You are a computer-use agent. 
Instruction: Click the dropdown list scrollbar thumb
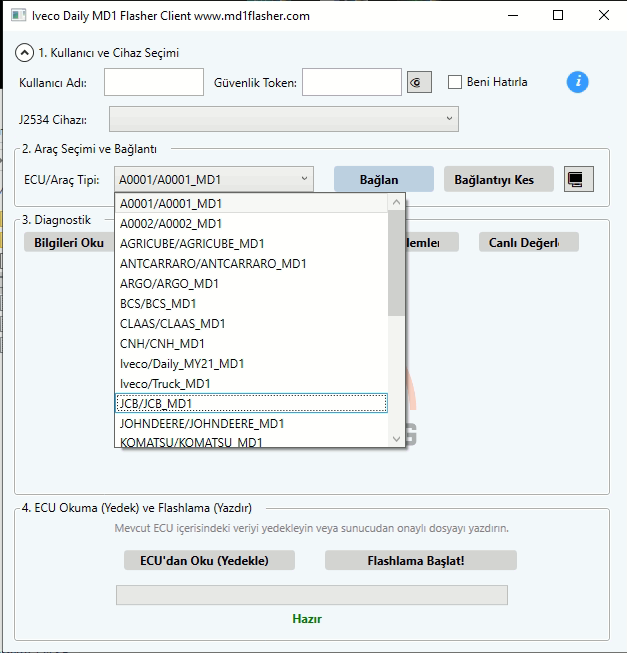pyautogui.click(x=396, y=263)
